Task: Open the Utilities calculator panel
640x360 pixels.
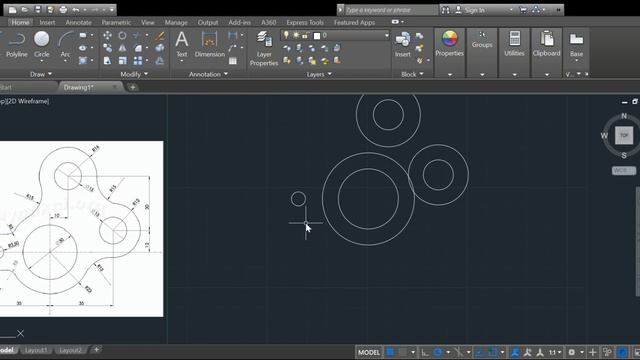Action: [x=514, y=44]
